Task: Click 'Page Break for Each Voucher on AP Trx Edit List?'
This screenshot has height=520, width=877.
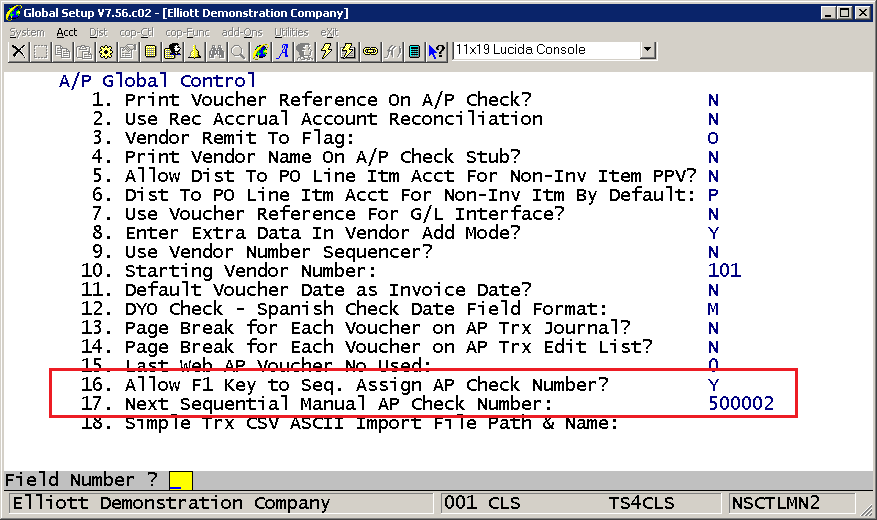Action: (389, 347)
